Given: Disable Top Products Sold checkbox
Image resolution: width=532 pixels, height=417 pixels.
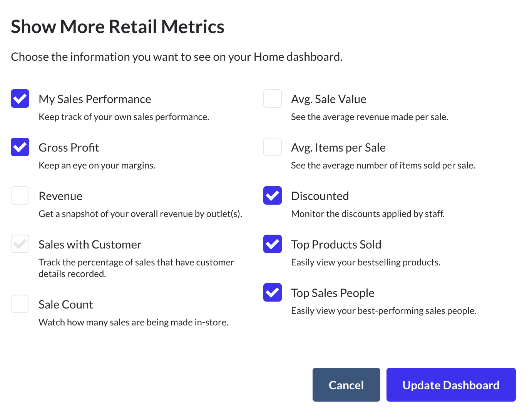Looking at the screenshot, I should 273,244.
